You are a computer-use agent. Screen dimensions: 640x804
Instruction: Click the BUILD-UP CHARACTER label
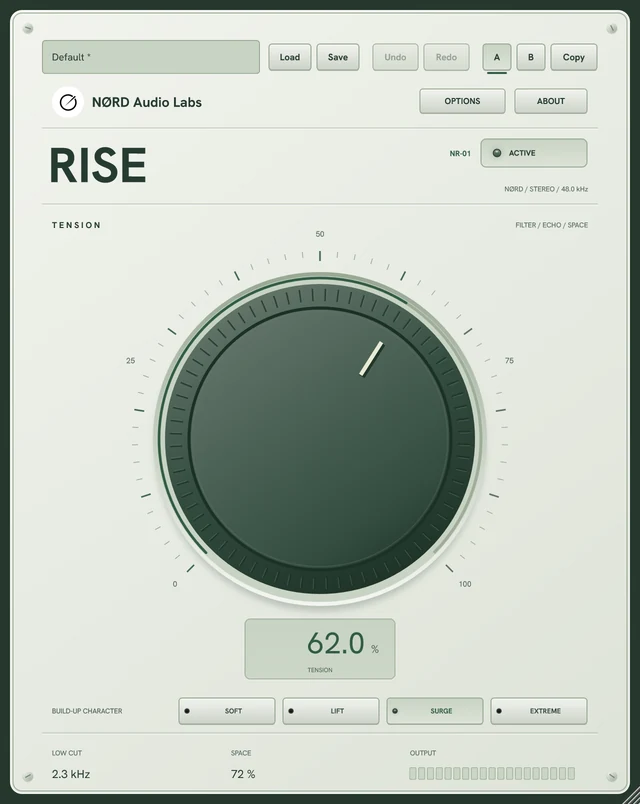pyautogui.click(x=87, y=711)
